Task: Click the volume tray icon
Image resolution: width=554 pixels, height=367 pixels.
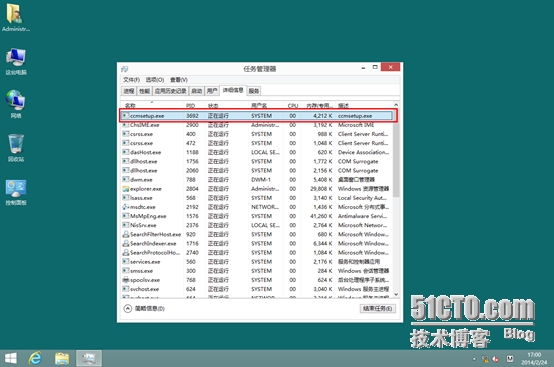Action: click(x=496, y=359)
